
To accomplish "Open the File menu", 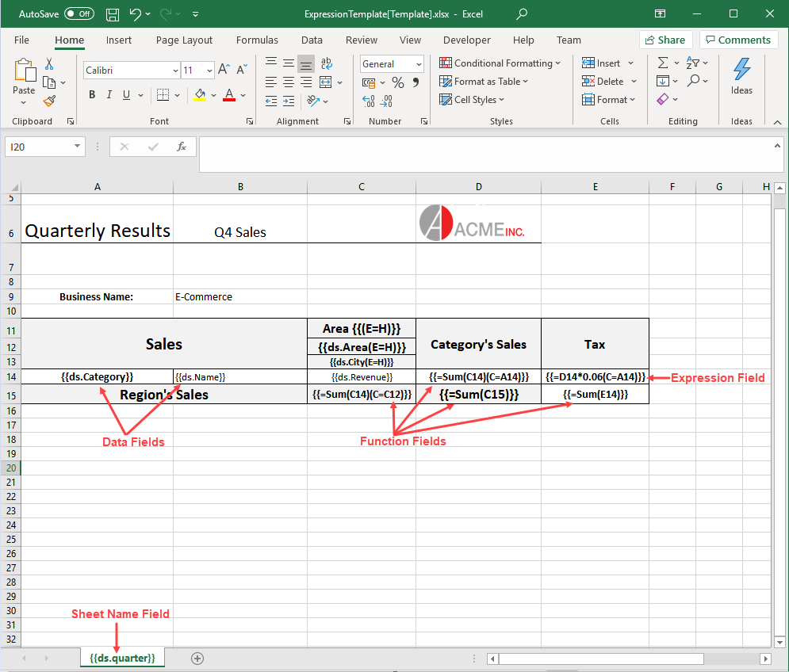I will (21, 40).
